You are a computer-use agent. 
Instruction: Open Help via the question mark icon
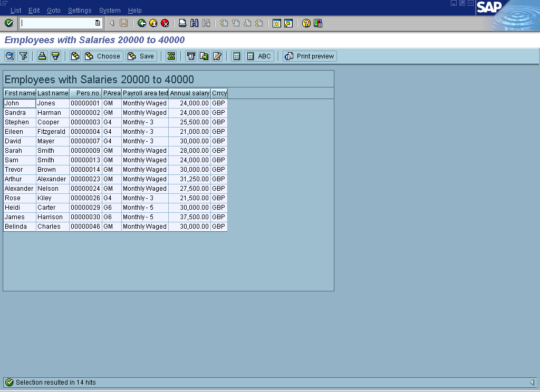306,23
